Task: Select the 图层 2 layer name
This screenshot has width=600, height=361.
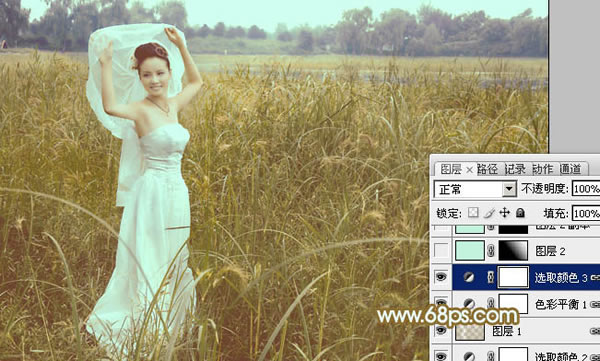Action: tap(550, 251)
